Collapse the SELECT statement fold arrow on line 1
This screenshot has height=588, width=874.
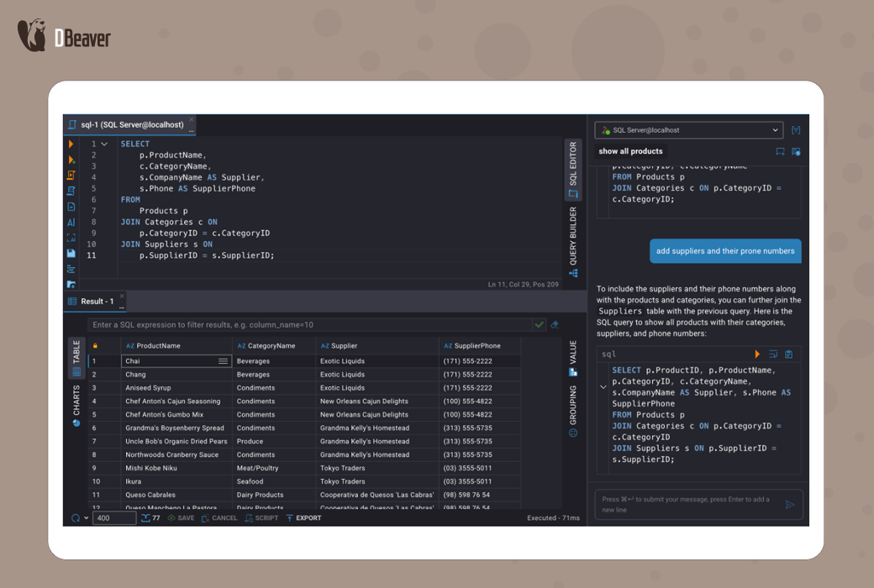(104, 144)
